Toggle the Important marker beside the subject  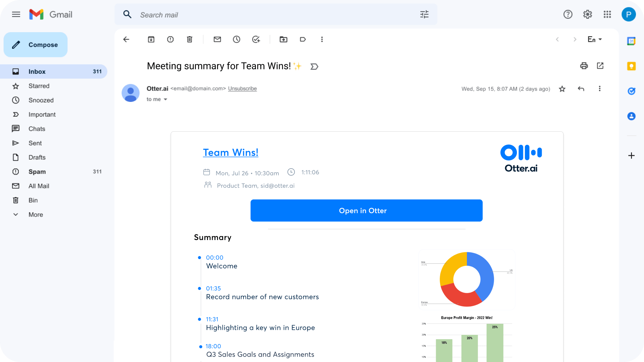tap(314, 66)
